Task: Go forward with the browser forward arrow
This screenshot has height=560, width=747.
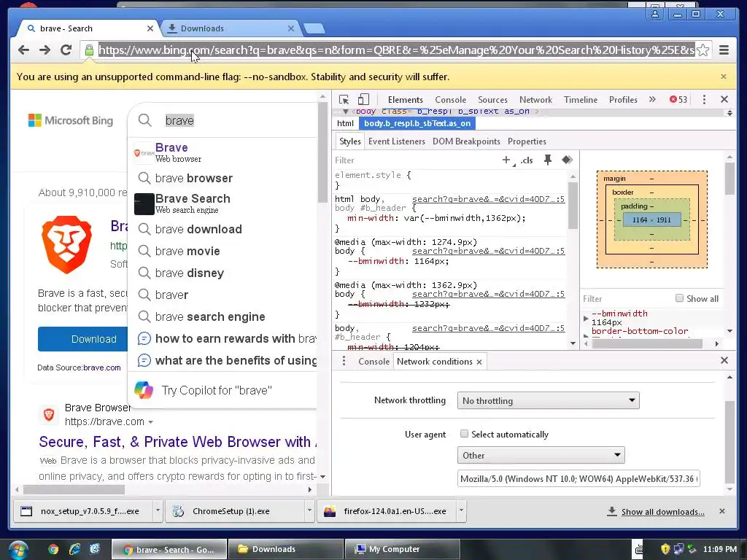Action: coord(44,50)
